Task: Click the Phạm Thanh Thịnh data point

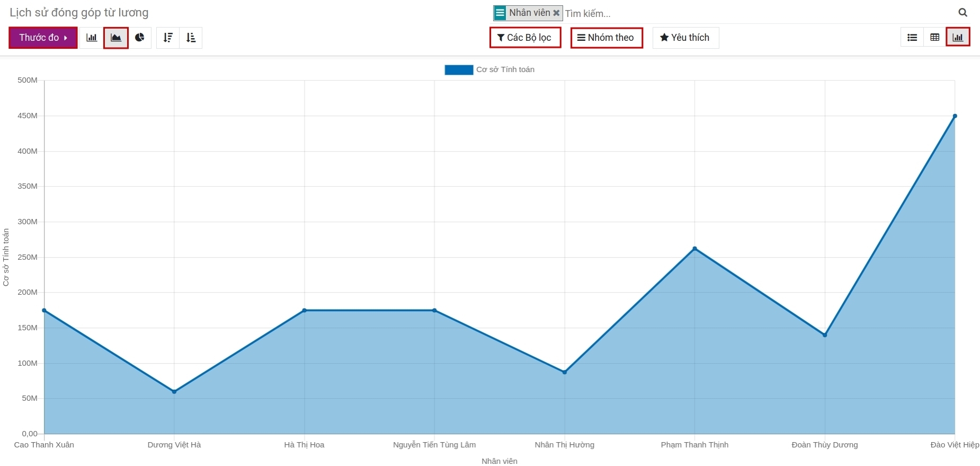Action: [694, 249]
